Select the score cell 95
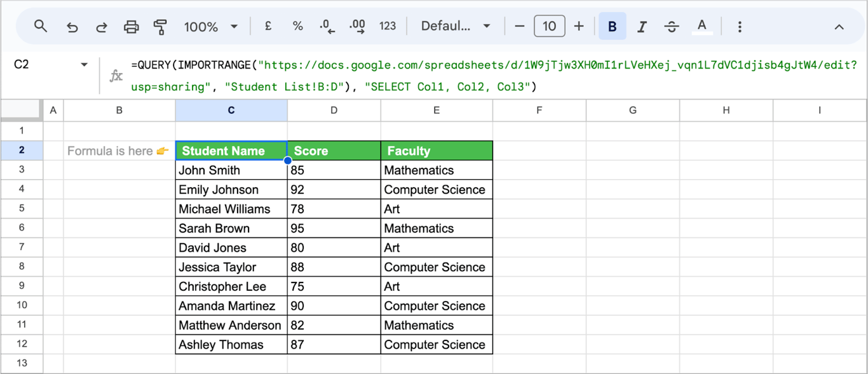 [334, 228]
